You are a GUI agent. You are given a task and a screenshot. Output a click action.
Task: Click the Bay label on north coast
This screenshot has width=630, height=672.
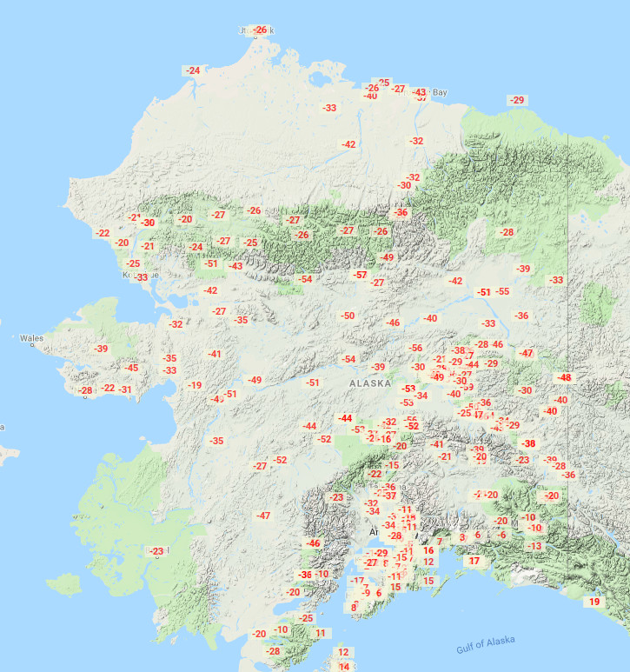(440, 92)
